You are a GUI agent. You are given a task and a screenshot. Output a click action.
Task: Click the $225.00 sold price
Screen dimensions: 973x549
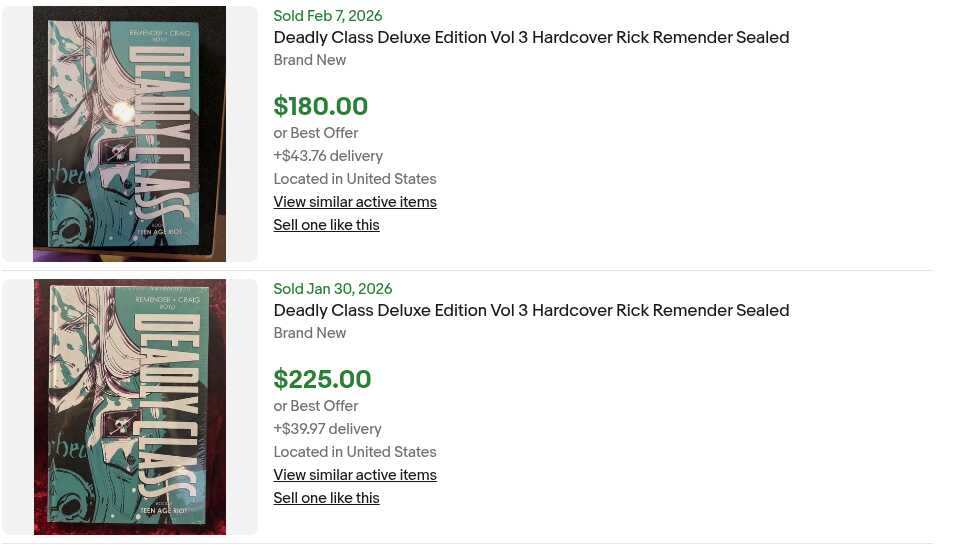322,380
